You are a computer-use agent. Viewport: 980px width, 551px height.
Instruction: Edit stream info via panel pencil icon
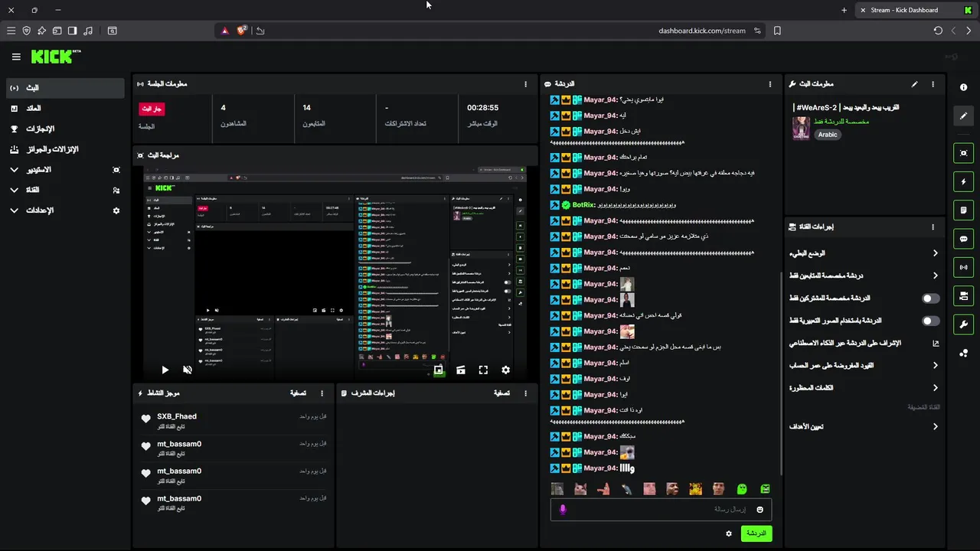point(914,84)
